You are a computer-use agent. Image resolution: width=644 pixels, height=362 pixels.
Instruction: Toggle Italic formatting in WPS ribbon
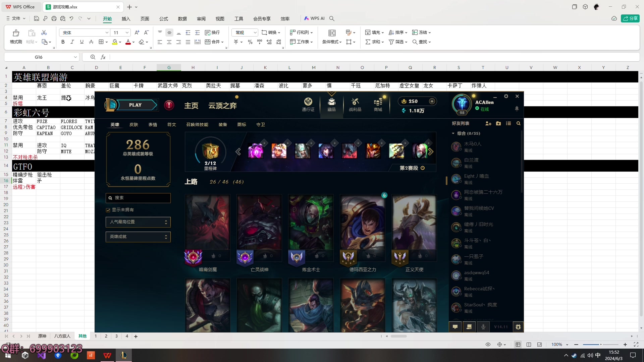coord(72,42)
